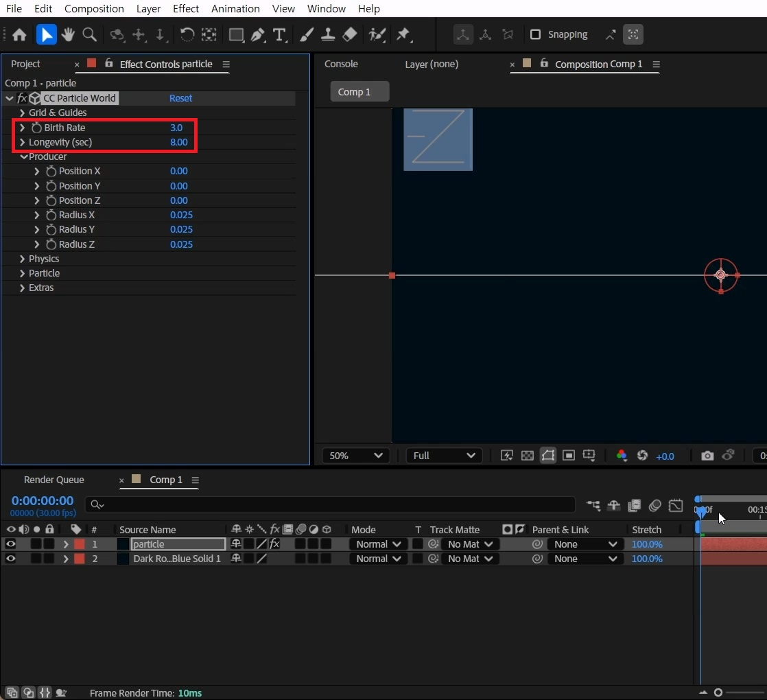Enable Frame Blending icon in timeline
Screen dimensions: 767x700
(x=635, y=505)
